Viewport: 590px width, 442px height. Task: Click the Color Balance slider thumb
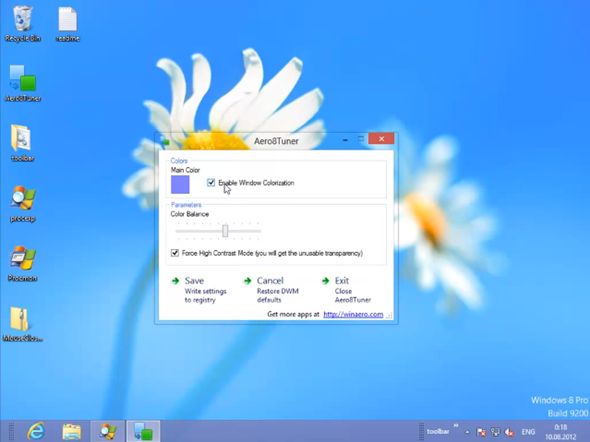click(x=225, y=231)
